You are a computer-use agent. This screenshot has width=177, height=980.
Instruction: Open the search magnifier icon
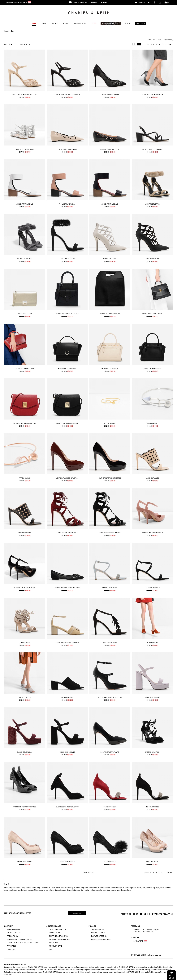[x=149, y=2]
